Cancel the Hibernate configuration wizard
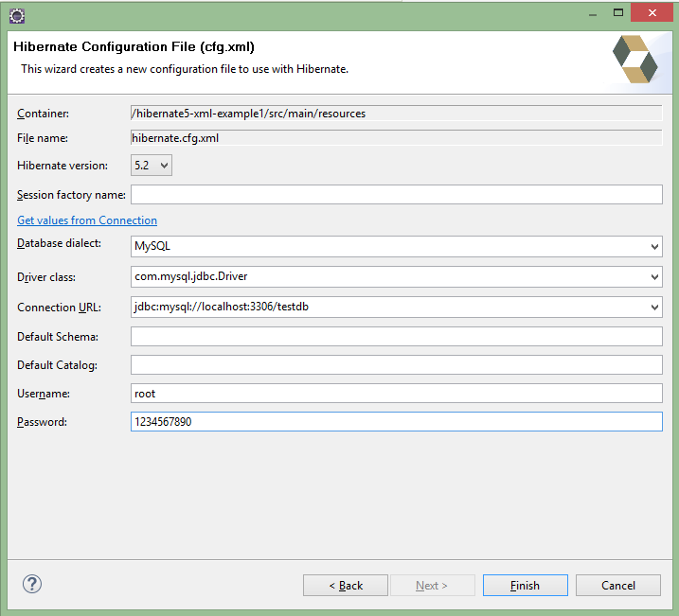Viewport: 679px width, 616px height. (x=618, y=586)
